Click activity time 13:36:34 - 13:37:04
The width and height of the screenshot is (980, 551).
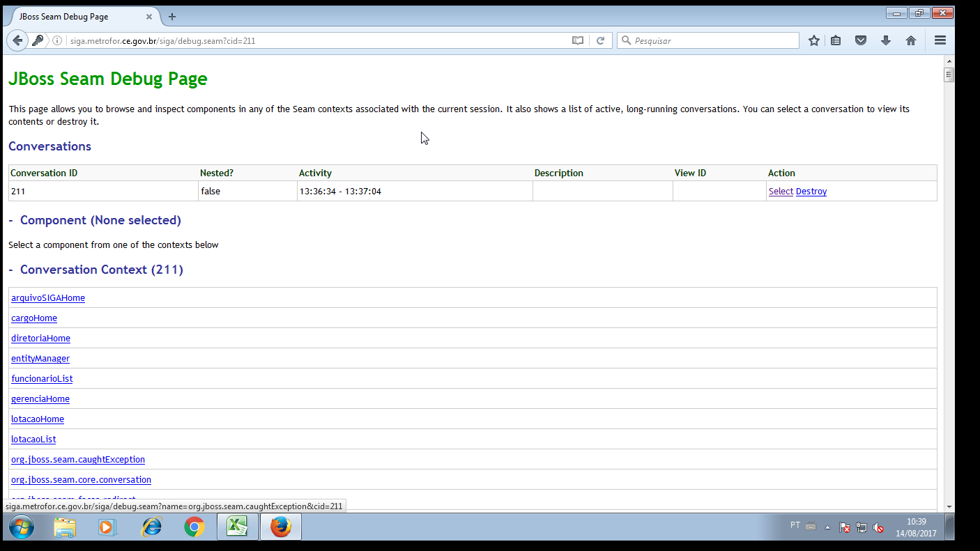point(340,191)
